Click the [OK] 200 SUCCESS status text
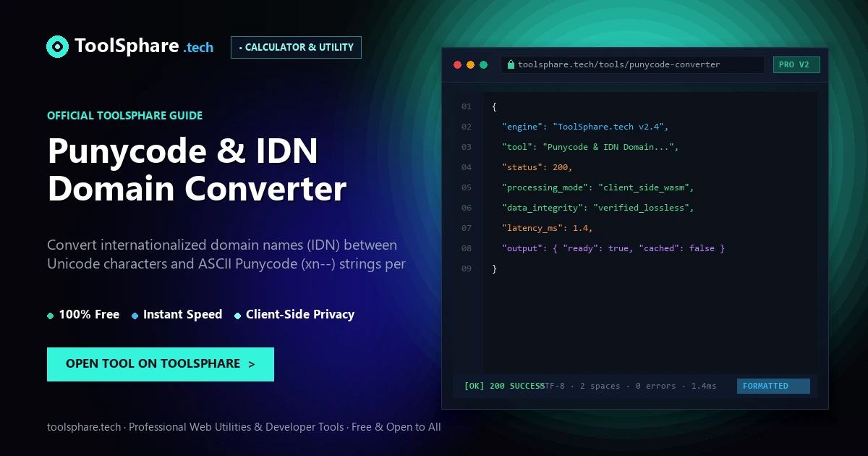The height and width of the screenshot is (456, 868). (504, 386)
